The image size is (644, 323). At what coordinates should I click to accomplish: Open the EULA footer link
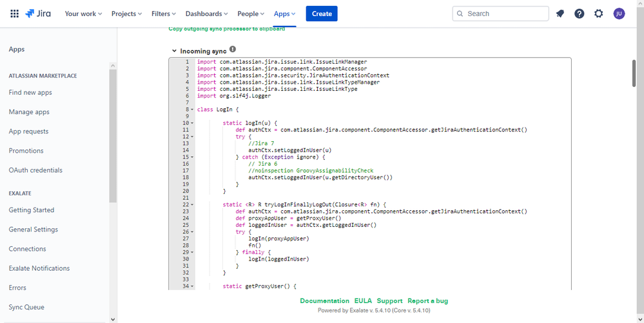click(363, 301)
